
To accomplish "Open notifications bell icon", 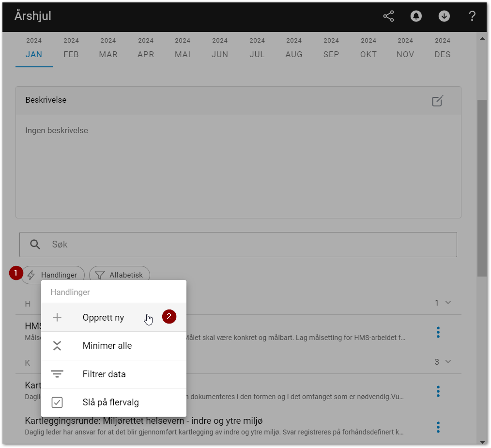I will point(416,16).
